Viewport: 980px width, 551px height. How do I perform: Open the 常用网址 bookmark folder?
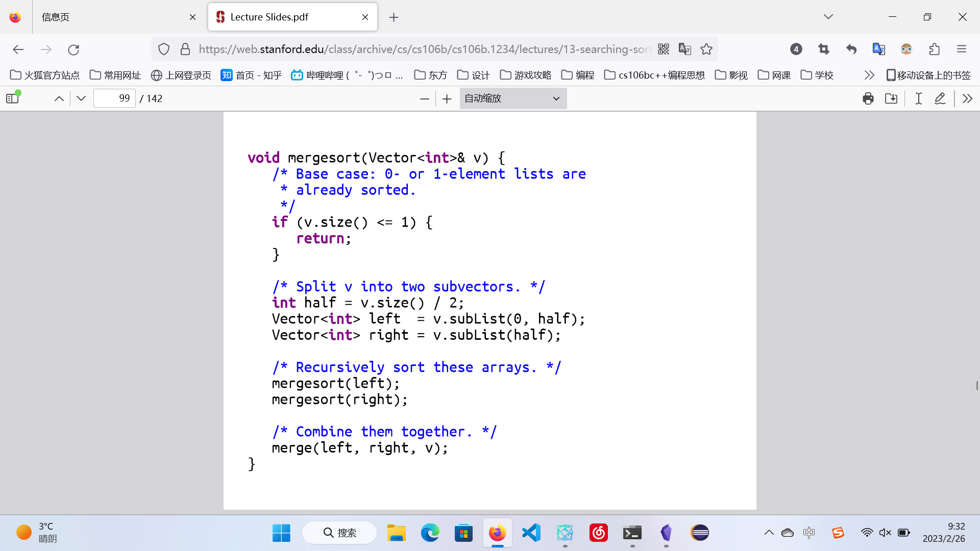tap(115, 75)
